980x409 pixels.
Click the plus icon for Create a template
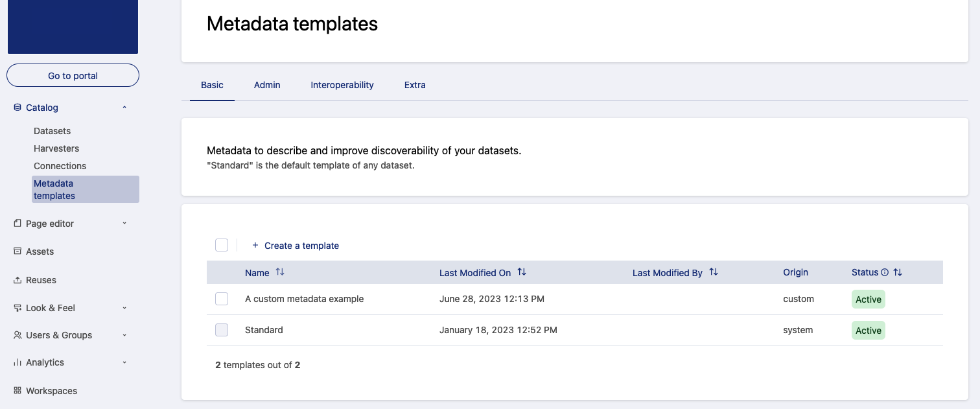pyautogui.click(x=255, y=246)
